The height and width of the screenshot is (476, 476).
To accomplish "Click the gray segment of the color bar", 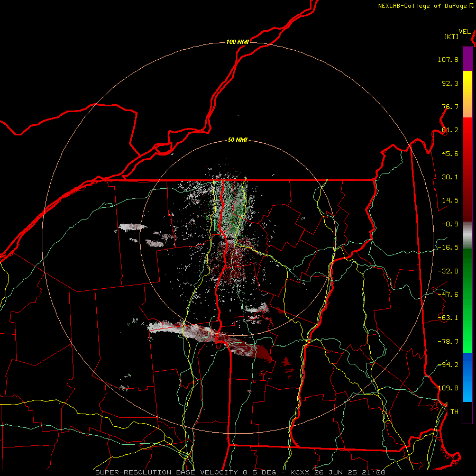I will [467, 235].
